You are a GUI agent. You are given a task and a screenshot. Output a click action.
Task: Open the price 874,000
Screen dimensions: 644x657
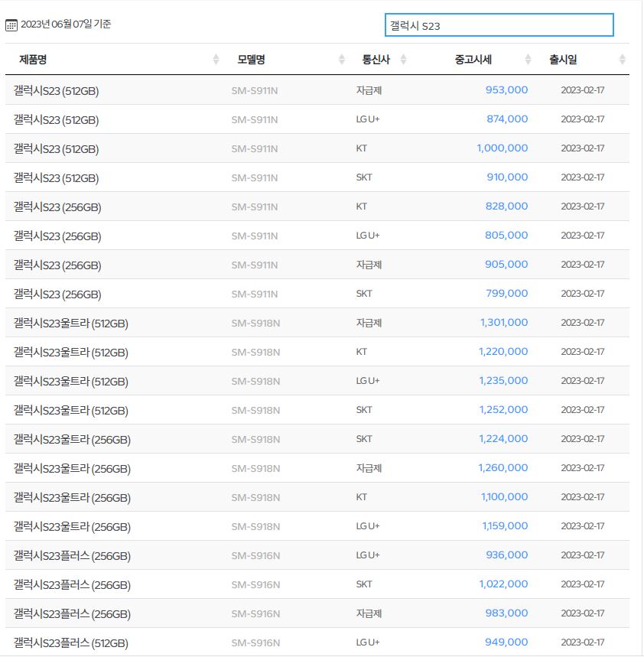(507, 119)
